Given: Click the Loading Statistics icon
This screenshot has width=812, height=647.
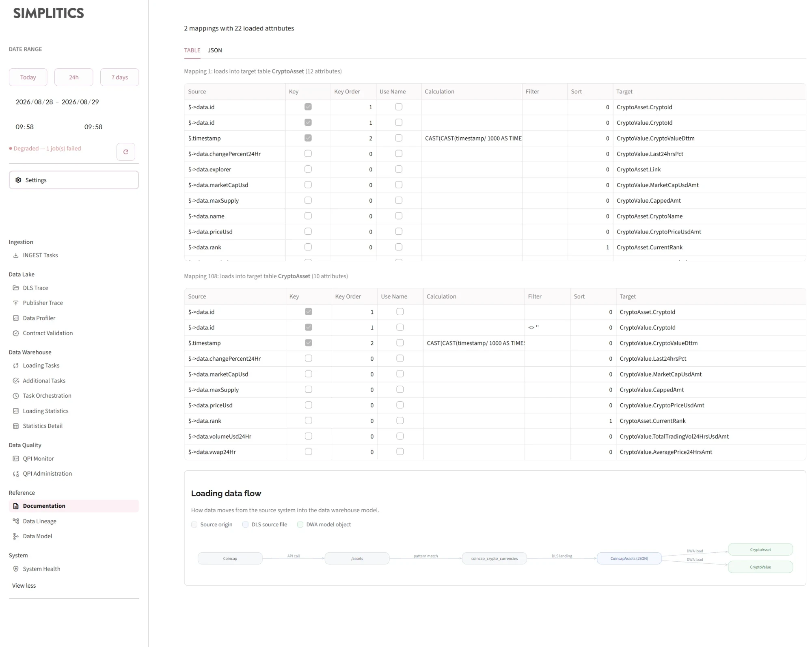Looking at the screenshot, I should click(16, 411).
